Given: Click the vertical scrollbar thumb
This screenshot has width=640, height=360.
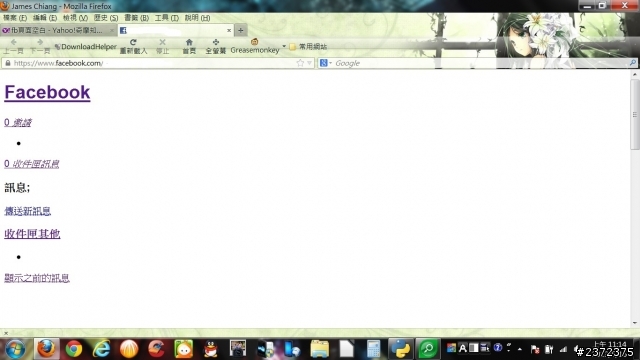Looking at the screenshot, I should (x=635, y=114).
